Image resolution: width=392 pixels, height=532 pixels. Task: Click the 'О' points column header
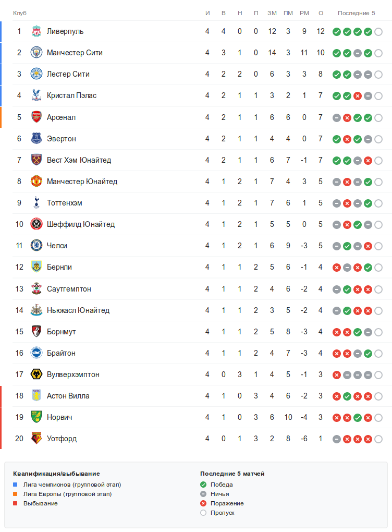(x=321, y=13)
